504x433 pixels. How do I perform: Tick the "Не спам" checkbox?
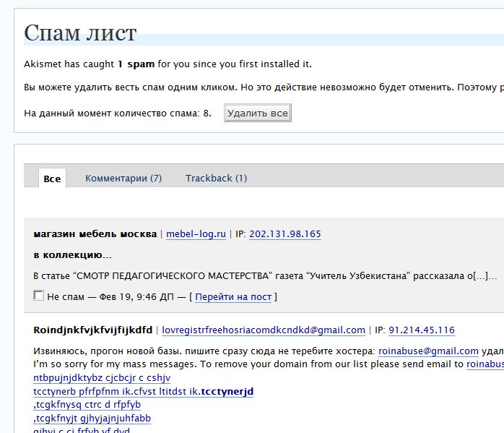[x=39, y=296]
